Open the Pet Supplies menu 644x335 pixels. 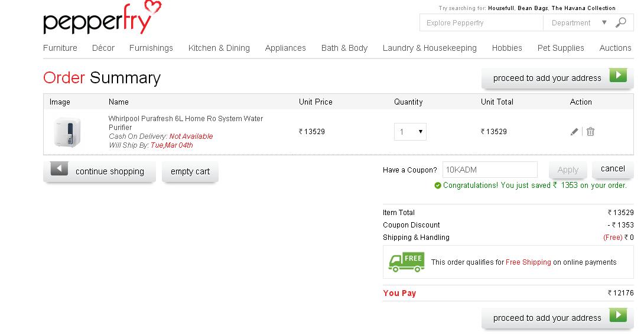pyautogui.click(x=561, y=48)
